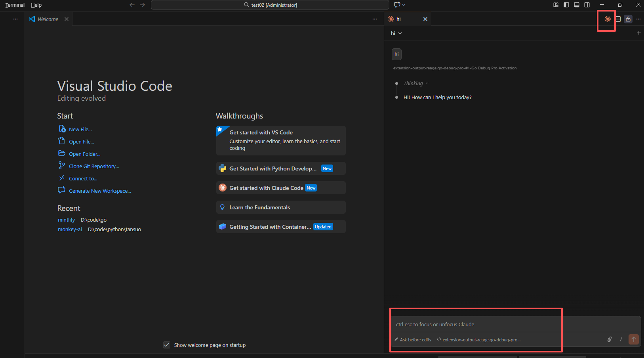Toggle the Primary Side Bar icon
Screen dimensions: 644x358
click(x=566, y=5)
